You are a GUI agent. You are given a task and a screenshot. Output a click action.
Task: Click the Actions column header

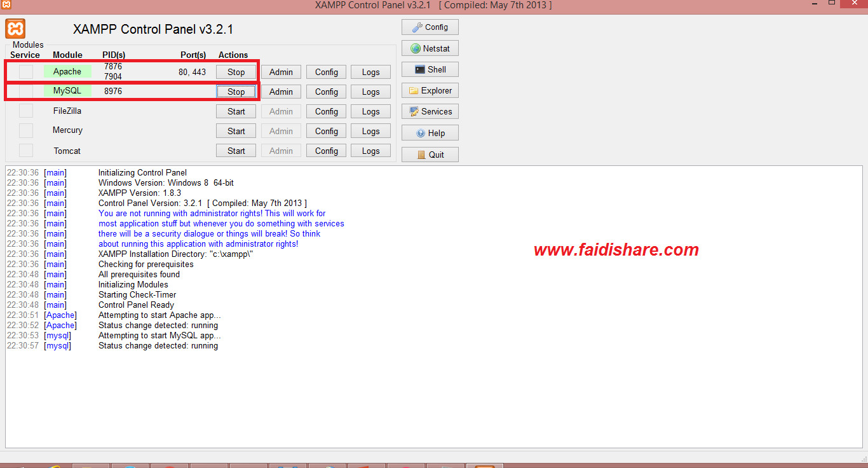pyautogui.click(x=233, y=55)
